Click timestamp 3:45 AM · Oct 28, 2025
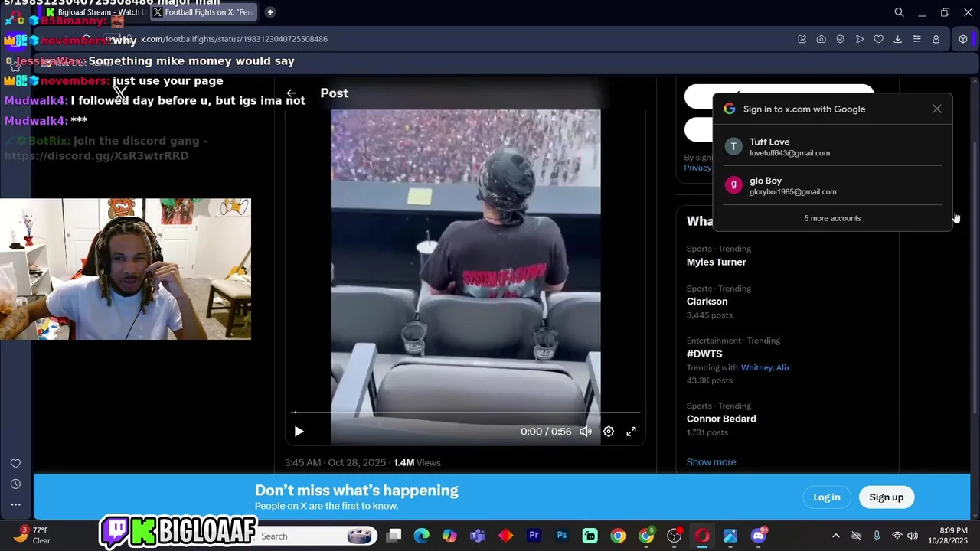The width and height of the screenshot is (980, 551). [x=335, y=463]
